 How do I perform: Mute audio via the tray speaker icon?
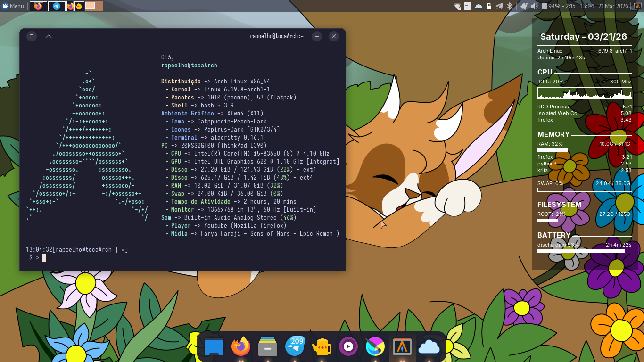(534, 6)
